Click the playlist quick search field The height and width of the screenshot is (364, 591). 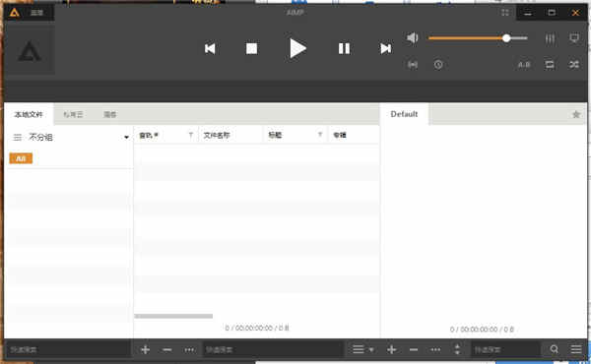tap(505, 349)
